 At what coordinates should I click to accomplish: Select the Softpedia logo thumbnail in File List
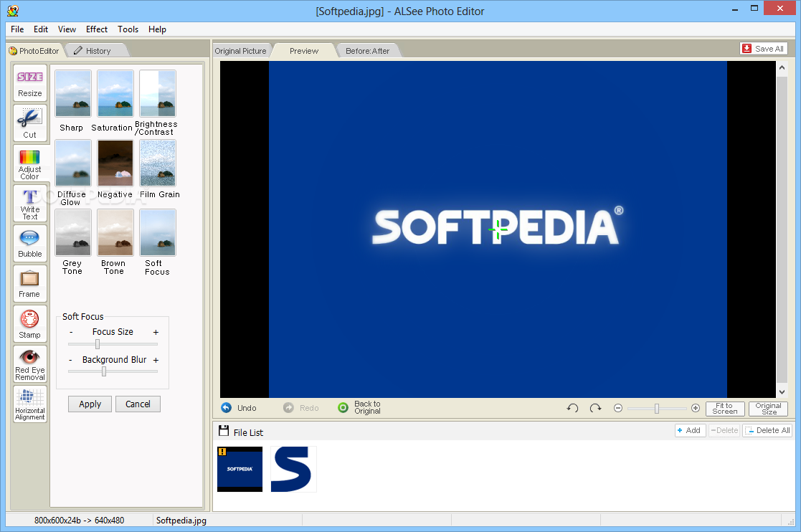point(240,469)
